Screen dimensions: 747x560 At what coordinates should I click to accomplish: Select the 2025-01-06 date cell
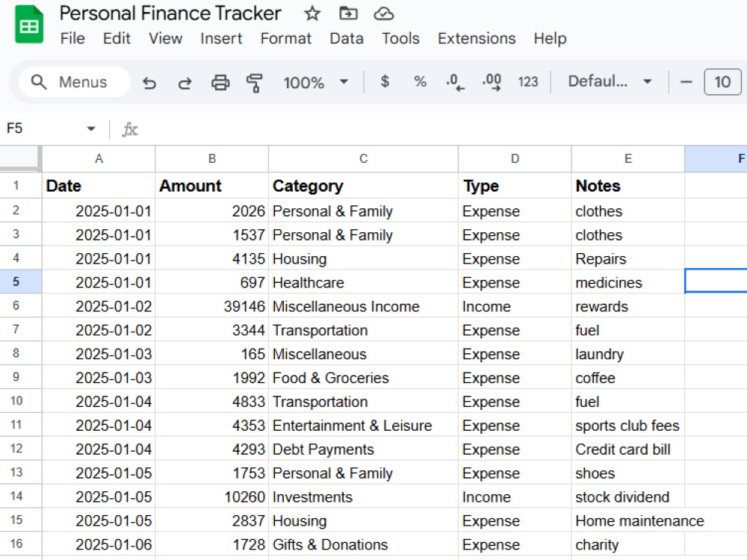99,544
